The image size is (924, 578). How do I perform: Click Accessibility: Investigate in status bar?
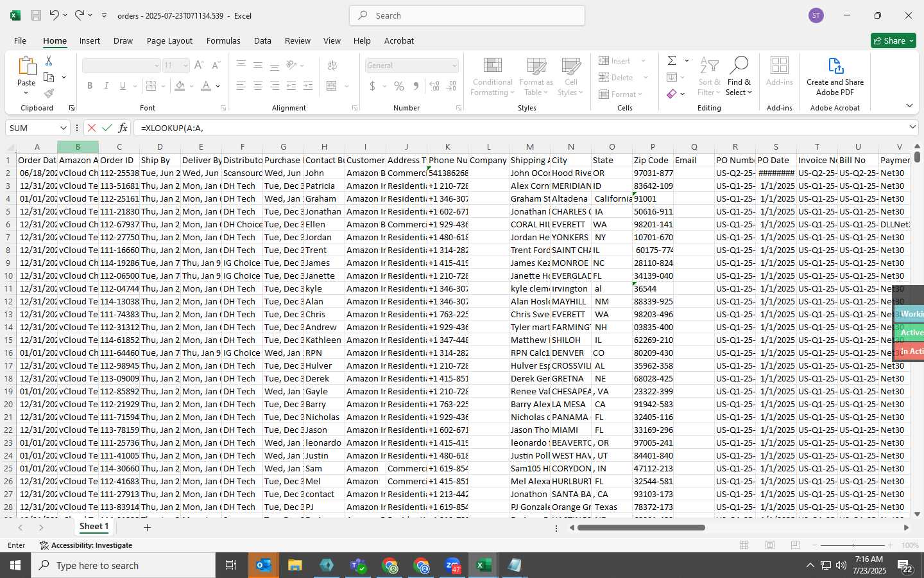86,545
